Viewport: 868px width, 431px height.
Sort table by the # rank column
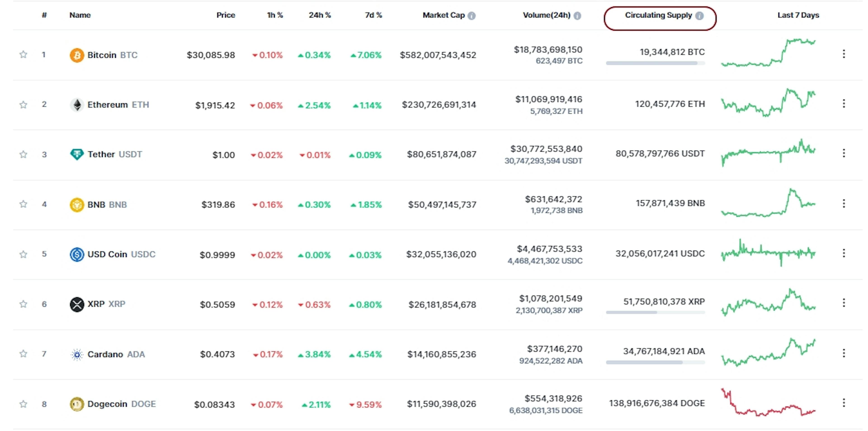click(44, 15)
